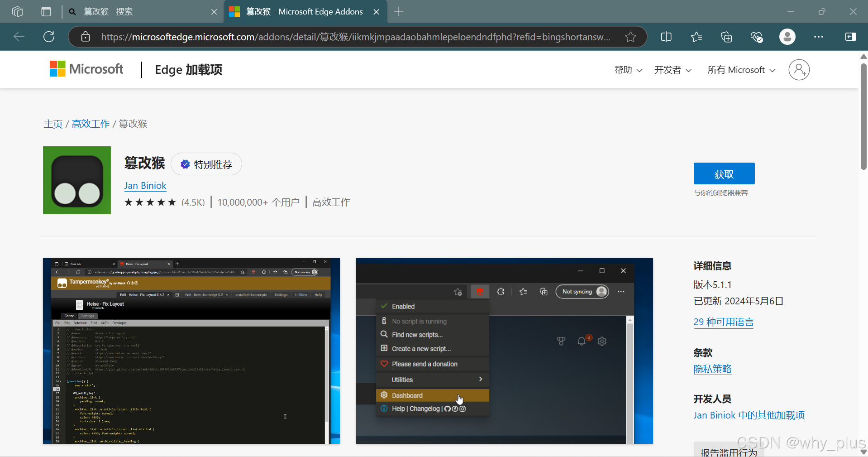Screen dimensions: 868x457
Task: Open a new tab with plus button
Action: 399,11
